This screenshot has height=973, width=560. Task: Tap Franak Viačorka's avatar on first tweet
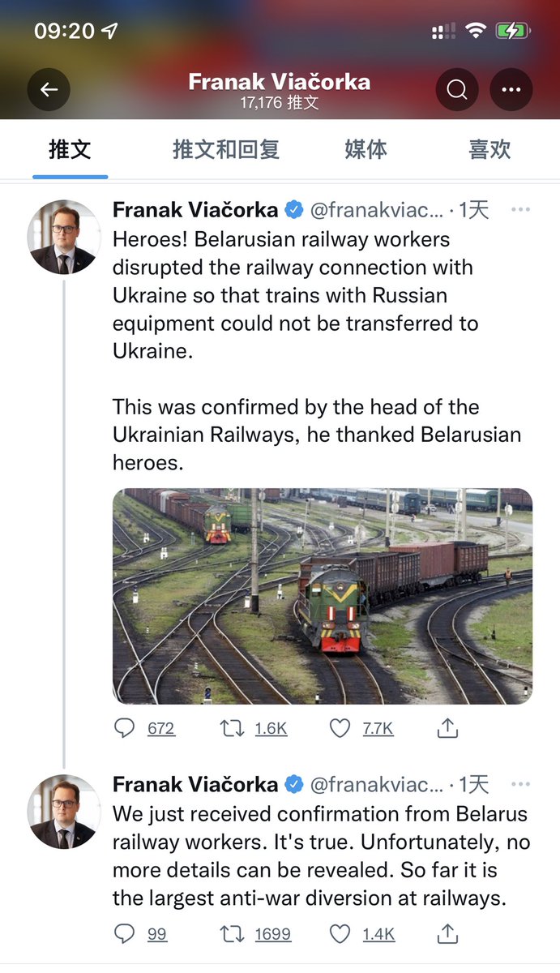(63, 236)
